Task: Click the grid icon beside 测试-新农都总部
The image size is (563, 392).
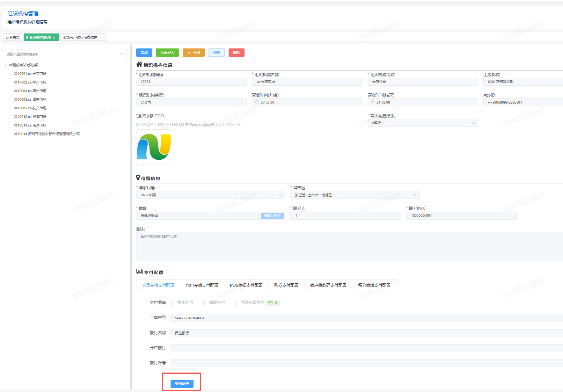Action: coord(11,65)
